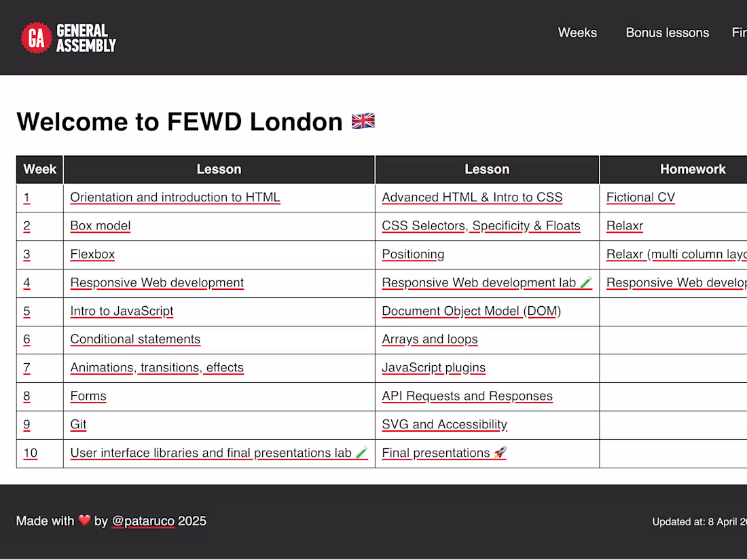
Task: Click the red heart icon in footer
Action: coord(84,521)
